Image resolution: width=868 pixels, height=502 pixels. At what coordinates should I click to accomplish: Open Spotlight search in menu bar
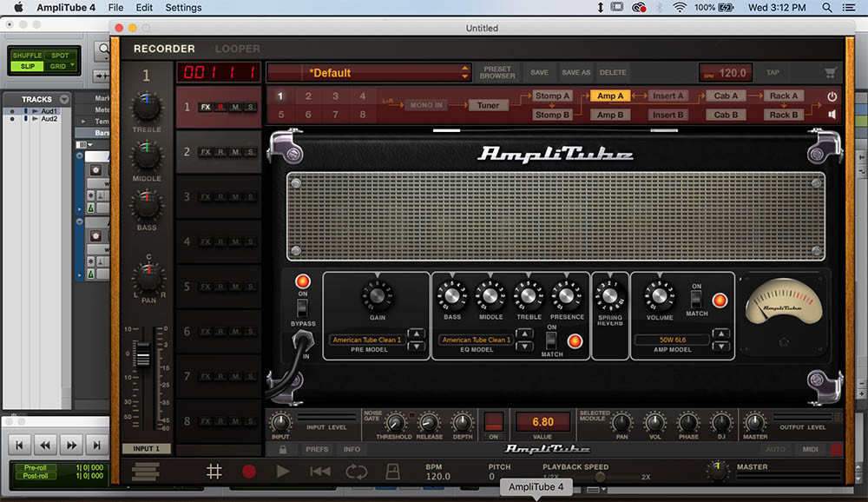826,7
